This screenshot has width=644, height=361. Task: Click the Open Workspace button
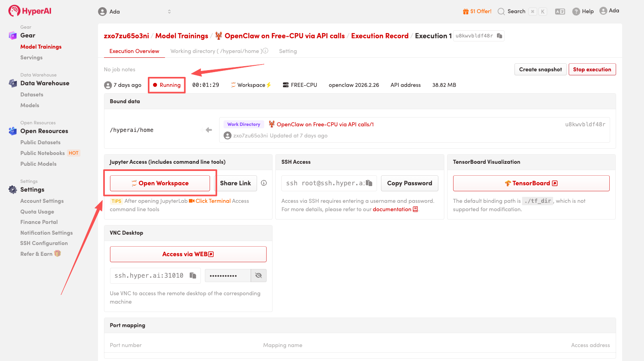pos(160,183)
